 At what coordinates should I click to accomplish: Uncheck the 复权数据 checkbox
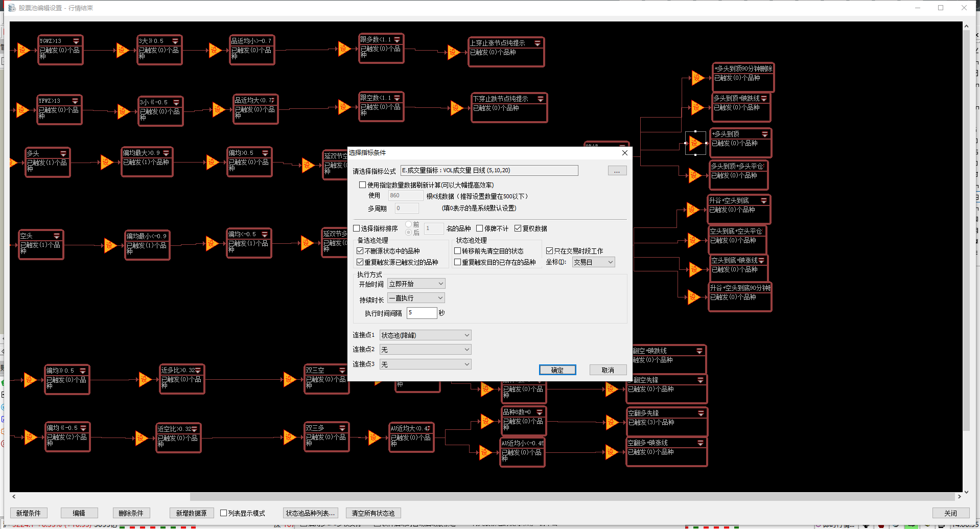click(518, 228)
